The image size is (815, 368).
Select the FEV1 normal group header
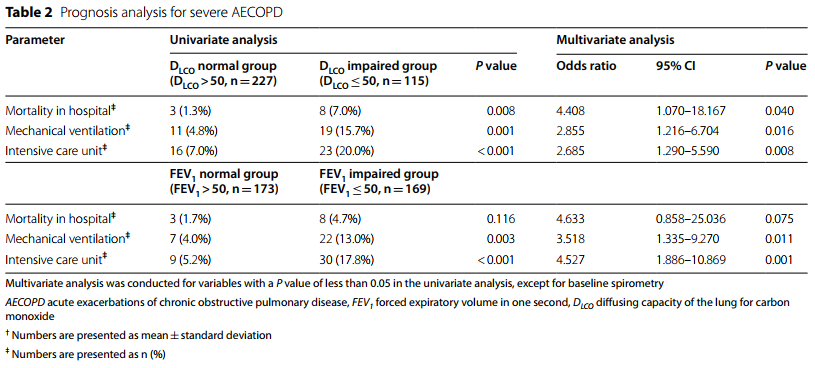click(224, 181)
